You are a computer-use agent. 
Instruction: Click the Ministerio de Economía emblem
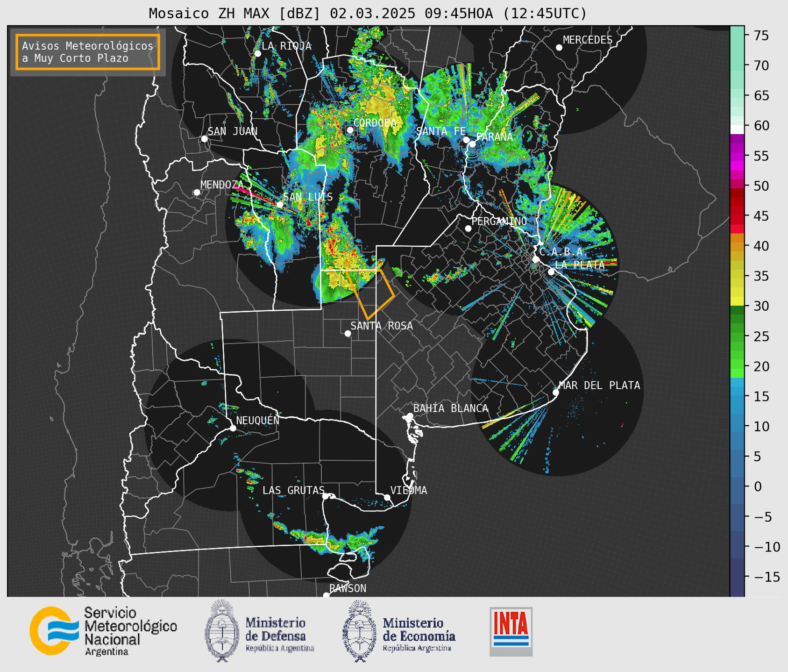359,631
